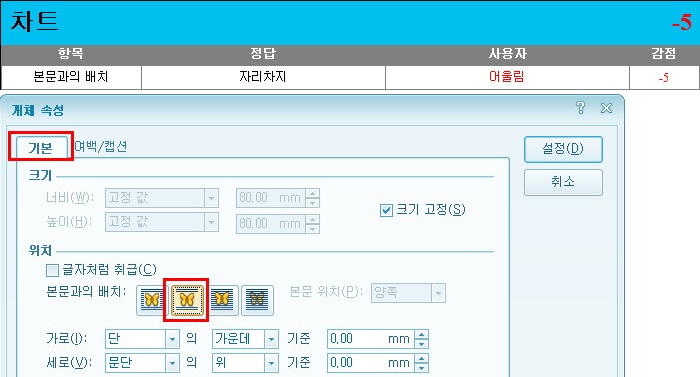Image resolution: width=700 pixels, height=377 pixels.
Task: Increase the 세로 offset with up arrow
Action: (421, 358)
